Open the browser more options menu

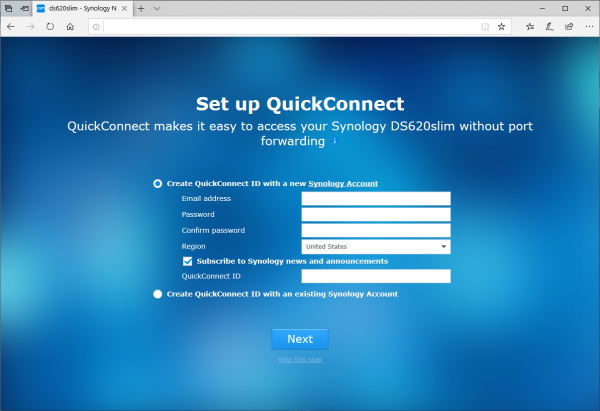click(588, 27)
